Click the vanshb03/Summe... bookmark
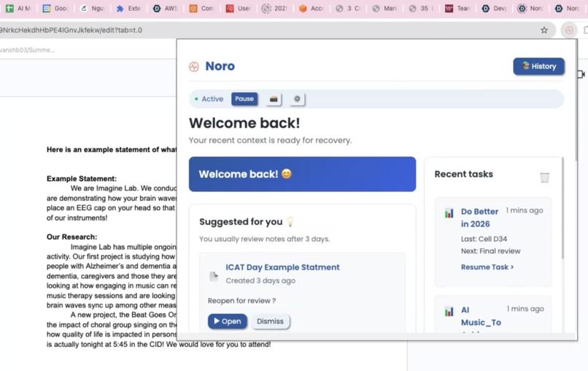The height and width of the screenshot is (371, 588). point(27,50)
